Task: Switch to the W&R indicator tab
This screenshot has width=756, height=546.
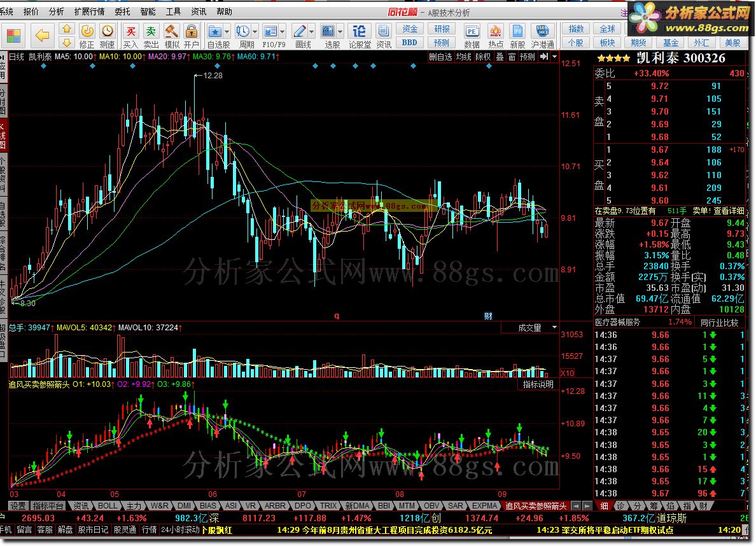Action: pos(159,505)
